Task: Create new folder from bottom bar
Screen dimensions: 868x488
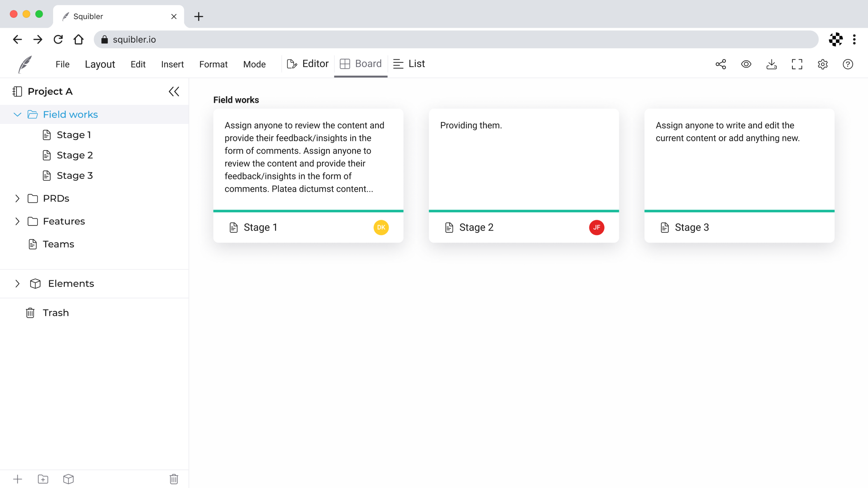Action: click(43, 479)
